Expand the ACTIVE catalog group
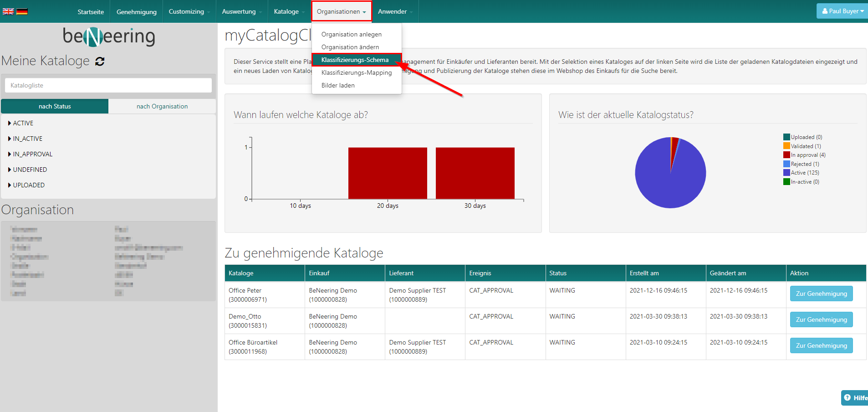 (23, 123)
